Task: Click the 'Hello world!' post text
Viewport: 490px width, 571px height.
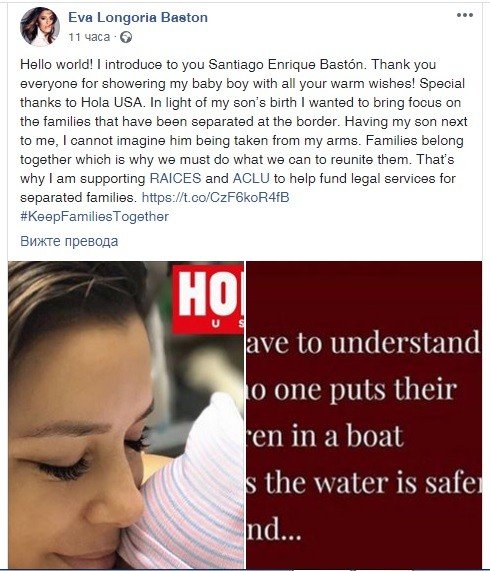Action: tap(57, 64)
